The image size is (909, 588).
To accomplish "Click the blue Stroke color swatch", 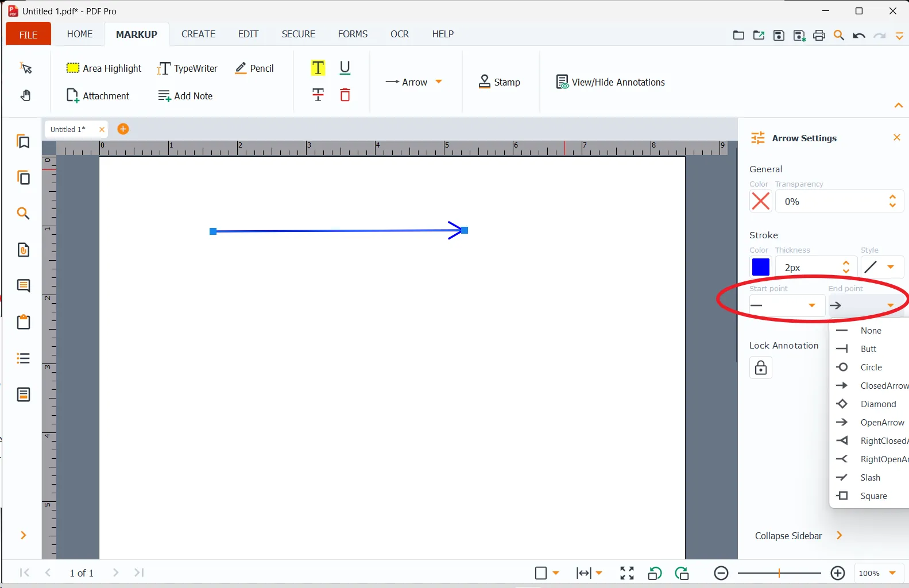I will click(761, 267).
